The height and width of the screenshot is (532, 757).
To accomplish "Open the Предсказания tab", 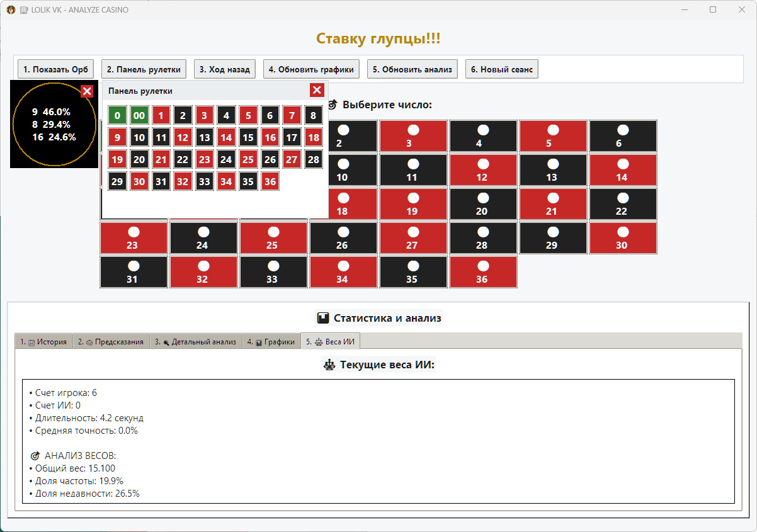I will pos(111,342).
